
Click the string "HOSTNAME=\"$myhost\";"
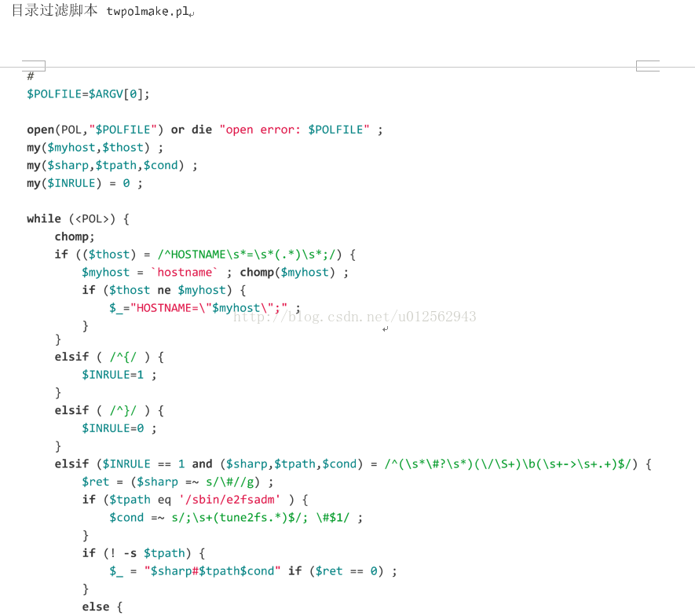click(x=209, y=308)
